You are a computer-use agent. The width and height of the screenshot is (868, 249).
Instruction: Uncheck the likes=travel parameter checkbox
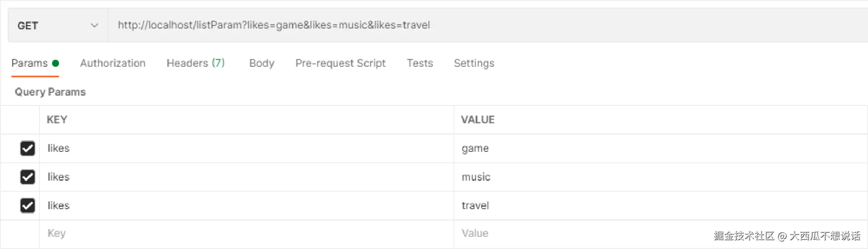(x=28, y=205)
